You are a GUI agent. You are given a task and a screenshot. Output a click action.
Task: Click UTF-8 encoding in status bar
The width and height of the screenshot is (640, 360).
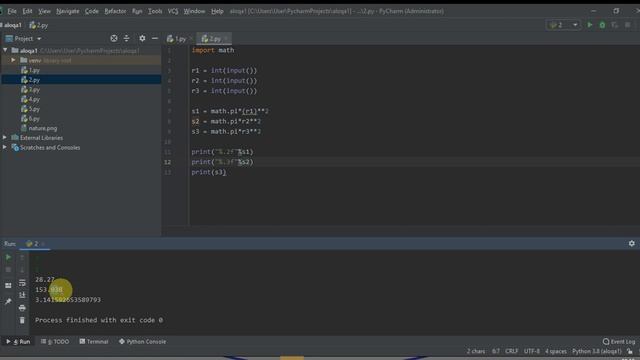point(531,351)
